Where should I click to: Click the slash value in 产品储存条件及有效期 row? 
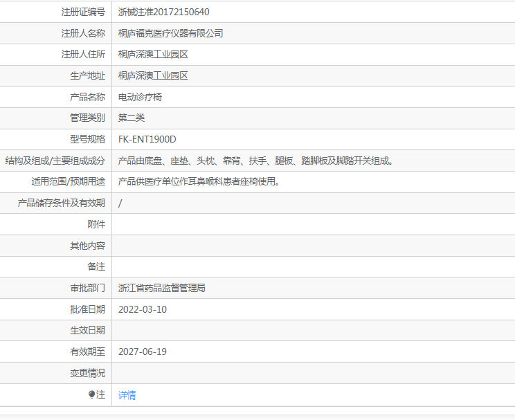tap(120, 203)
